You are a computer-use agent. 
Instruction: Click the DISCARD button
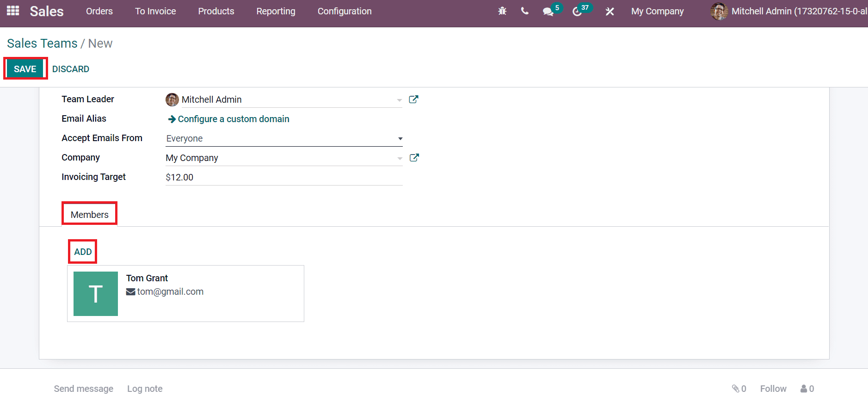(71, 69)
